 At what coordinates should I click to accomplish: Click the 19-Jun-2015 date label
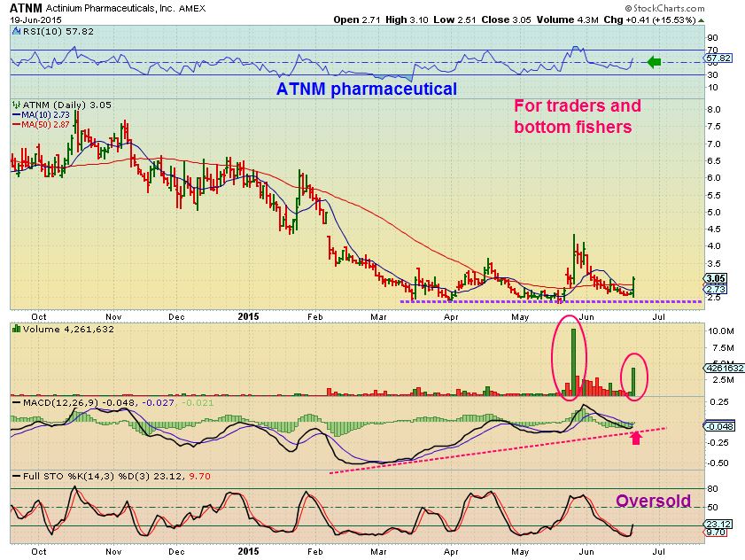tap(35, 20)
